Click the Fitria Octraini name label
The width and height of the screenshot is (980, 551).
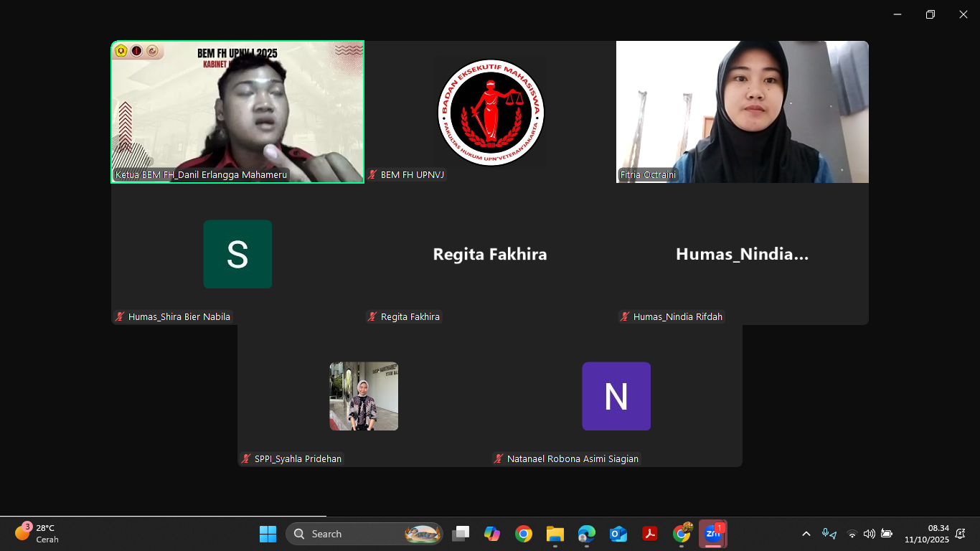[648, 174]
